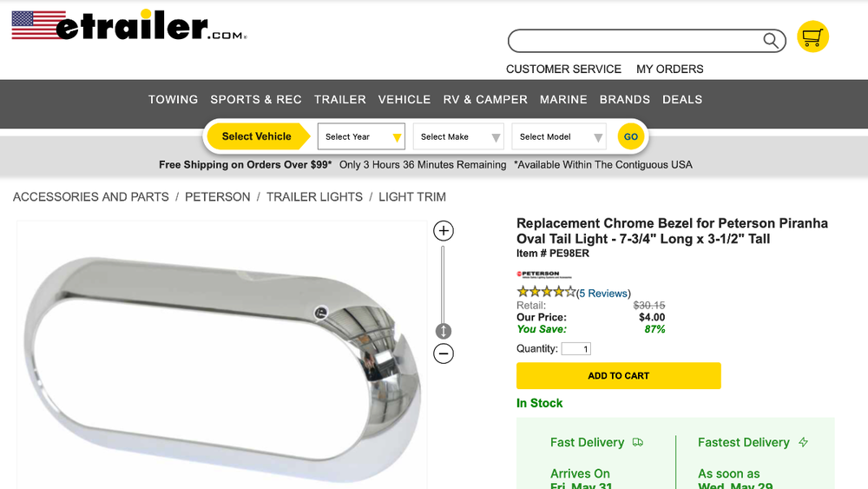This screenshot has width=868, height=489.
Task: Zoom in on the product image
Action: [444, 231]
